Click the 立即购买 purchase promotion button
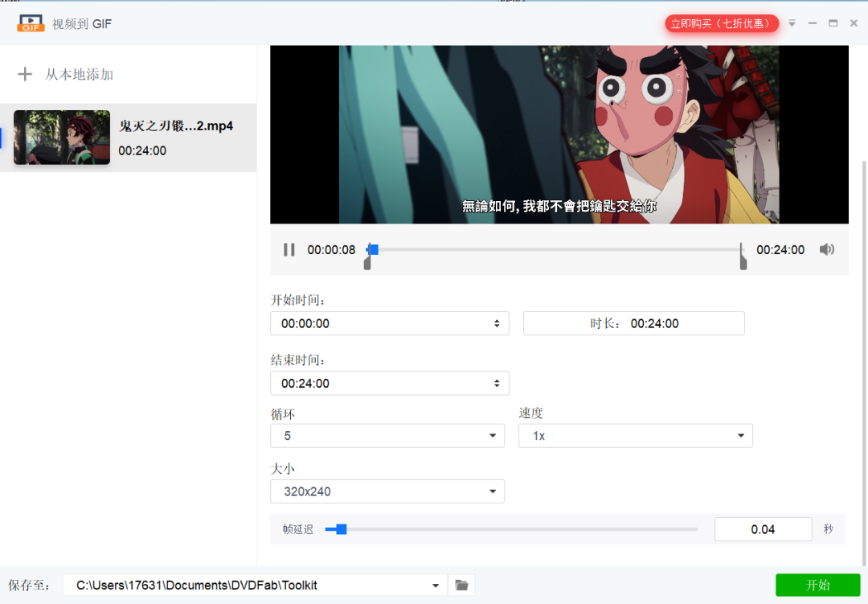Viewport: 868px width, 604px height. 721,23
